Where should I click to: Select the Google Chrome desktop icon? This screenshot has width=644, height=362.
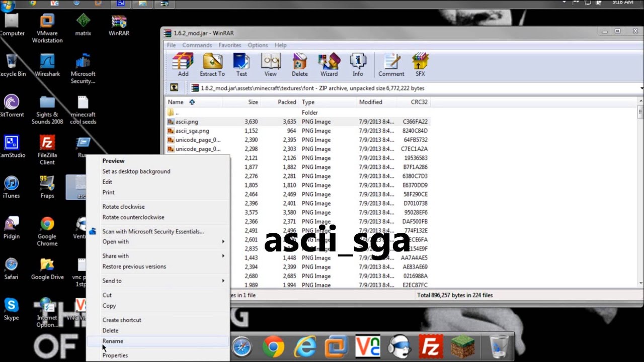click(47, 231)
